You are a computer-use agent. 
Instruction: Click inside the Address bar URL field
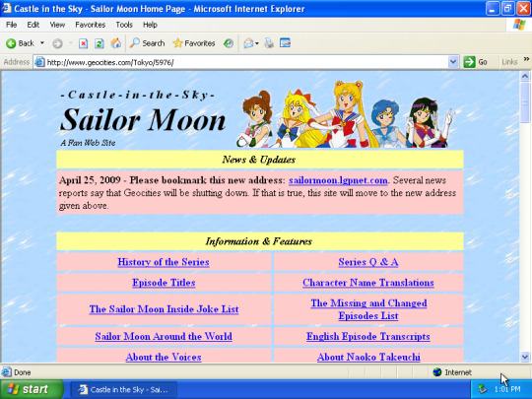pos(246,62)
